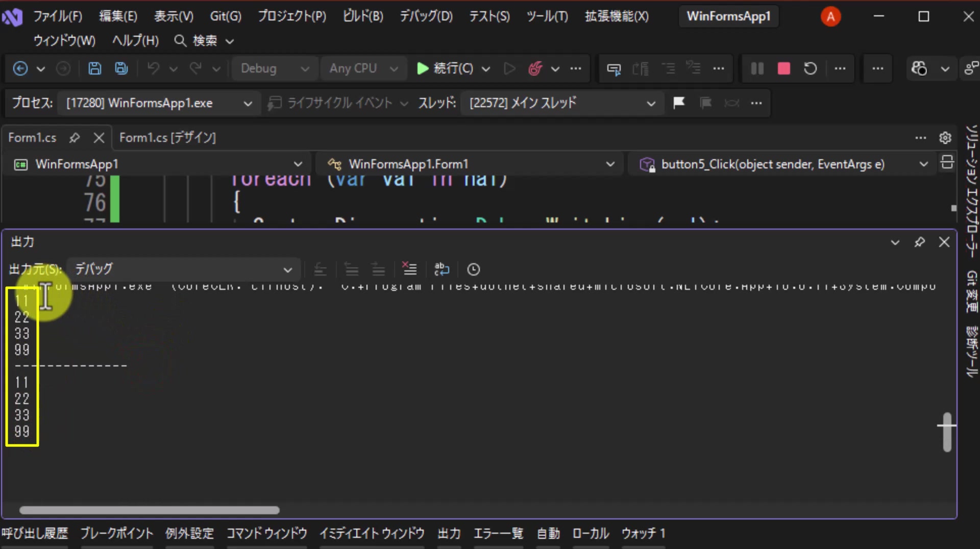The width and height of the screenshot is (980, 549).
Task: Stop debugging with the red square
Action: (783, 68)
